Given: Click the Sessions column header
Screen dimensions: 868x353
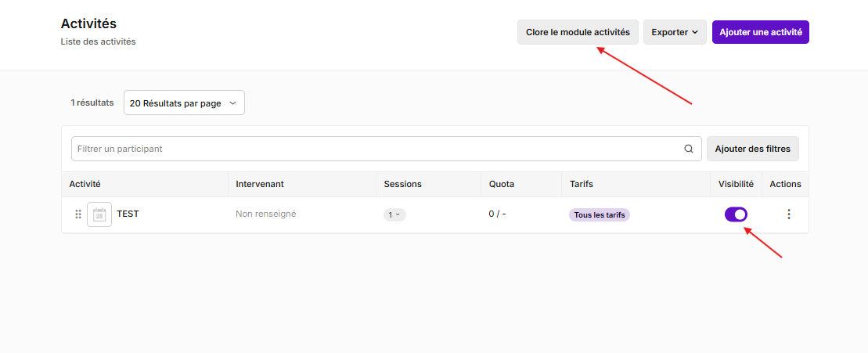Looking at the screenshot, I should point(402,184).
